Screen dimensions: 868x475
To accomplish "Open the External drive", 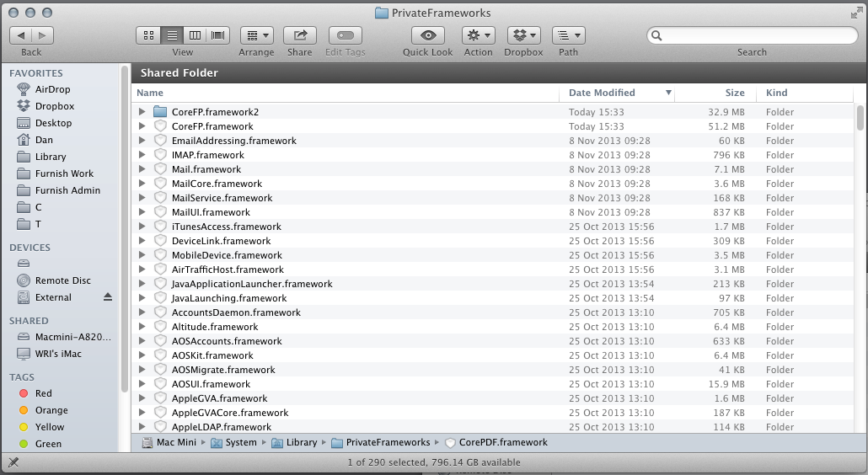I will click(53, 297).
